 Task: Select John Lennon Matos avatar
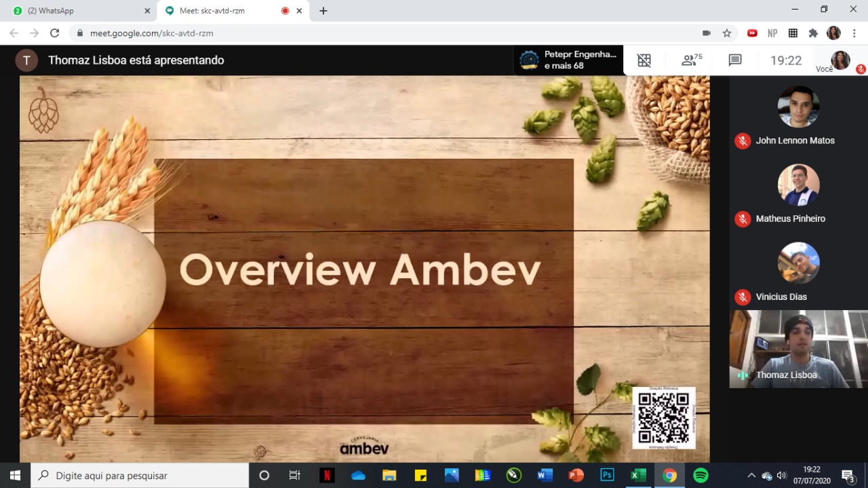pos(798,107)
